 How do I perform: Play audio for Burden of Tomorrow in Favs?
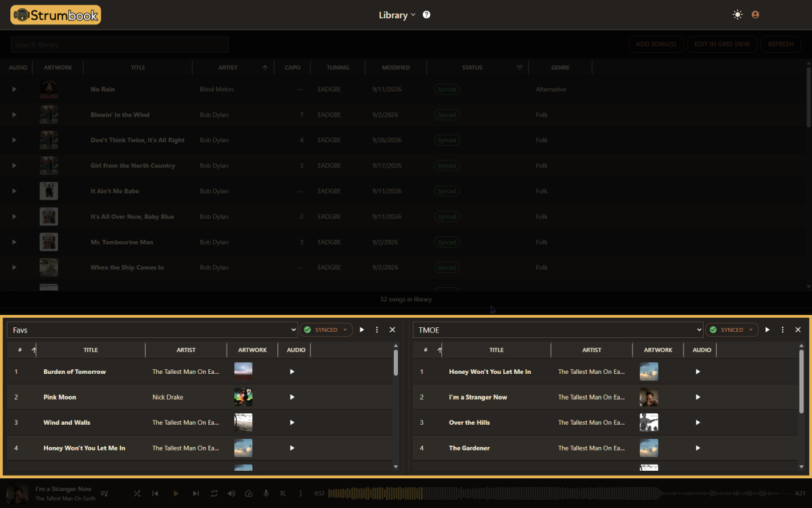point(292,372)
